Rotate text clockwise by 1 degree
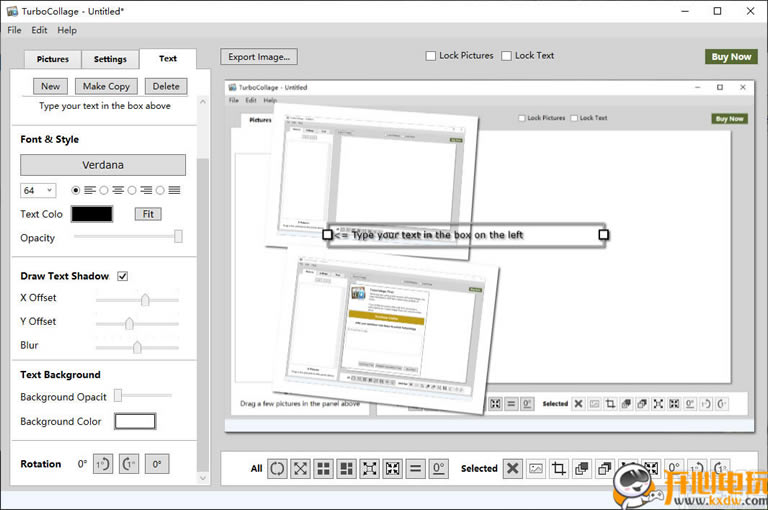This screenshot has width=768, height=510. click(103, 464)
